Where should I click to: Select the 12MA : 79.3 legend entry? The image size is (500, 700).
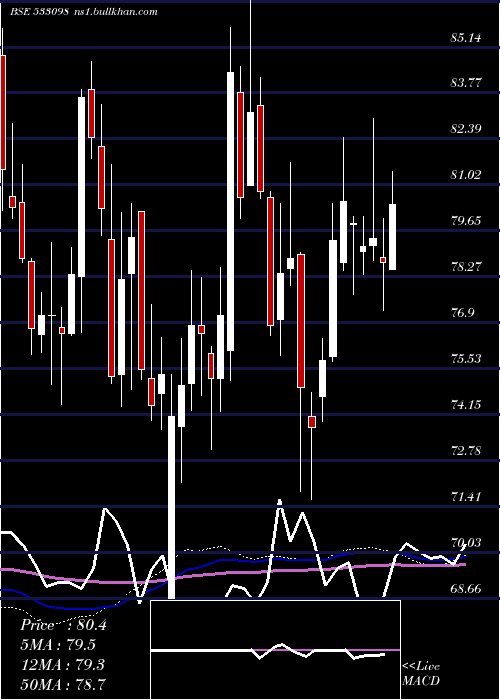click(x=62, y=664)
